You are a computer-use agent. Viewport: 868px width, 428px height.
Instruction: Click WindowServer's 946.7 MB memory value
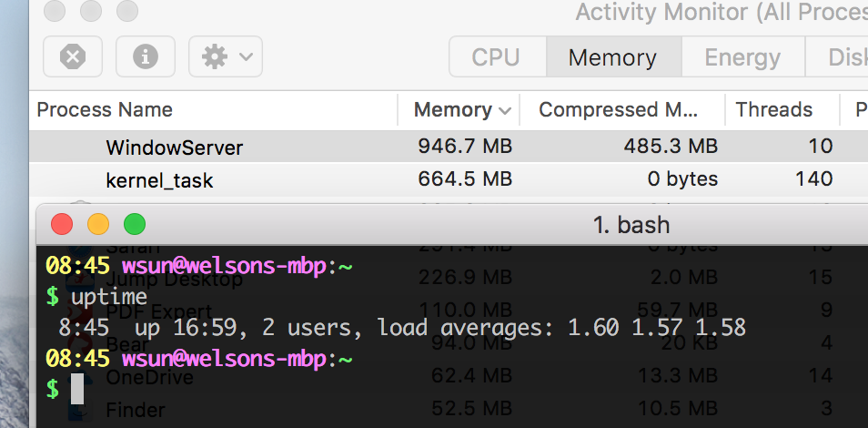click(x=465, y=147)
